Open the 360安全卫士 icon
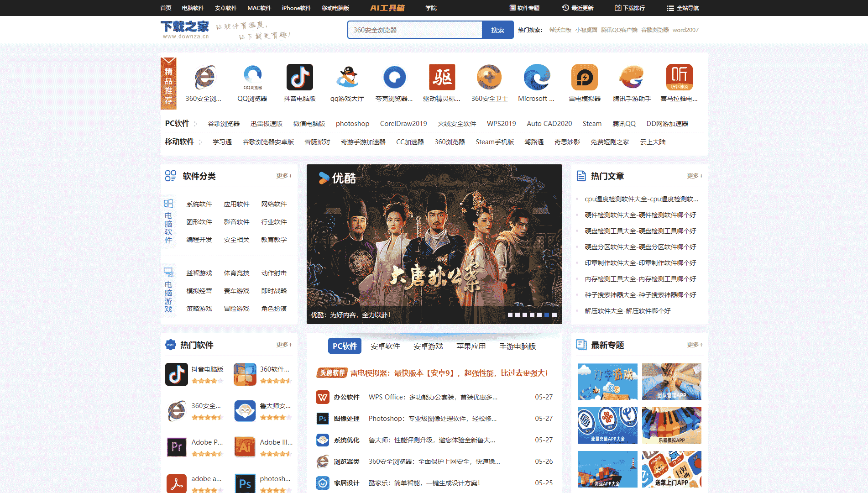Viewport: 868px width, 493px height. pos(489,77)
